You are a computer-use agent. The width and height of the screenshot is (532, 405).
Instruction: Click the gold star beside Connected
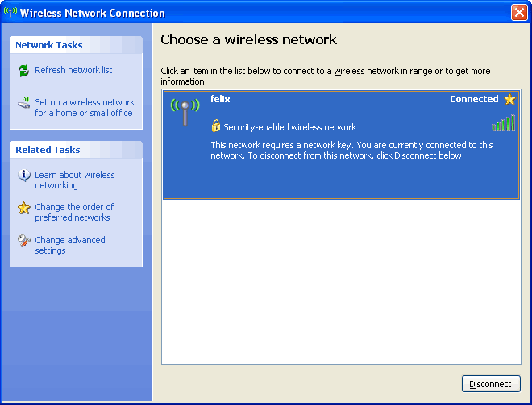click(x=509, y=99)
